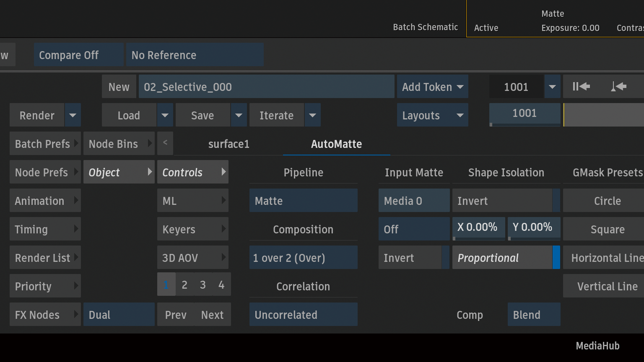This screenshot has width=644, height=362.
Task: Switch to the AutoMatte tab
Action: pyautogui.click(x=336, y=144)
